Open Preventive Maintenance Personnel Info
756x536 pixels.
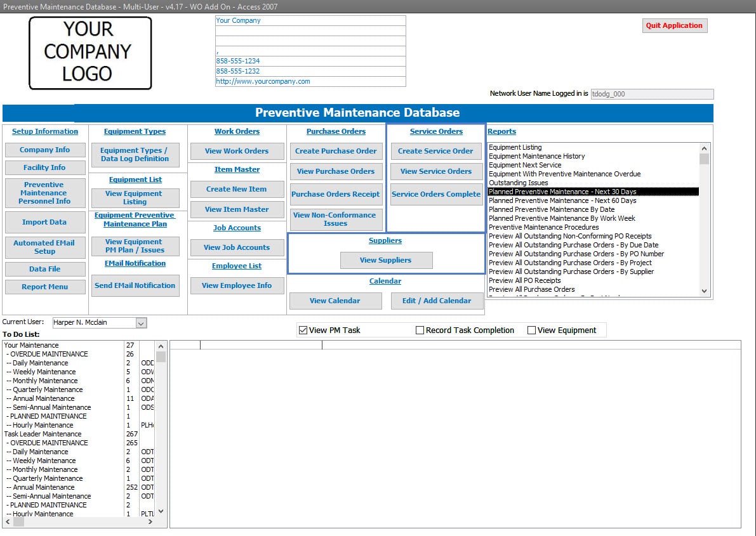45,193
